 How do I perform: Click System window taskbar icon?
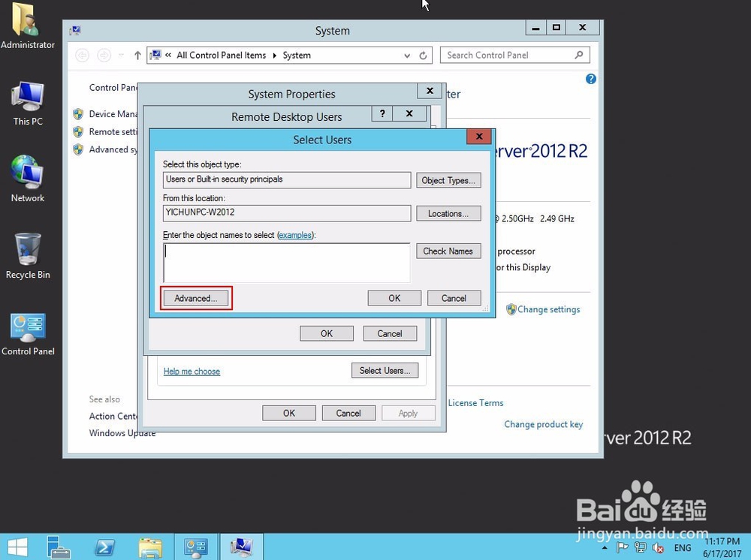coord(241,547)
